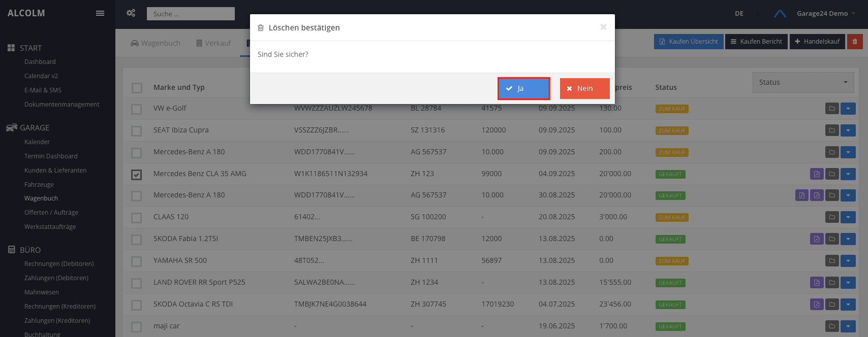Open the settings gears icon
This screenshot has height=337, width=868.
[x=131, y=13]
